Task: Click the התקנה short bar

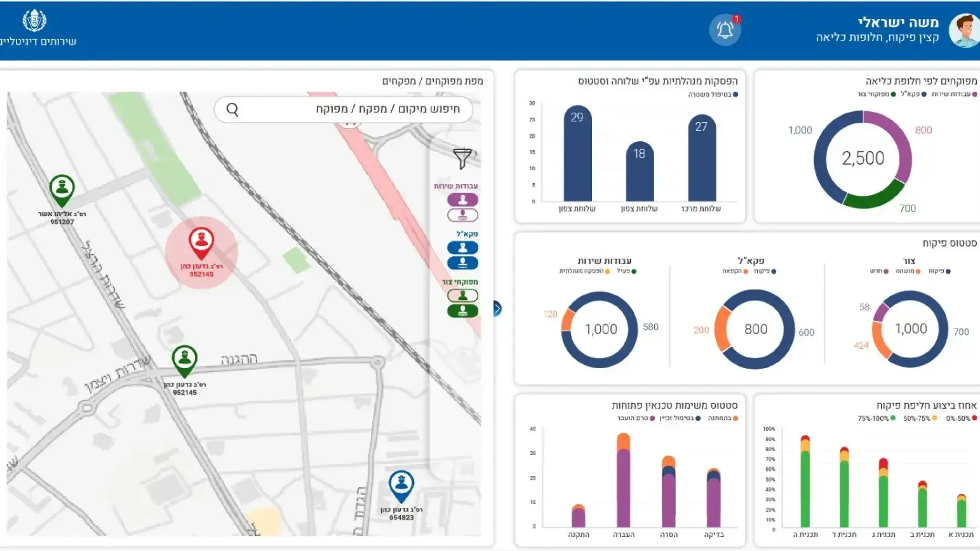Action: click(x=578, y=515)
